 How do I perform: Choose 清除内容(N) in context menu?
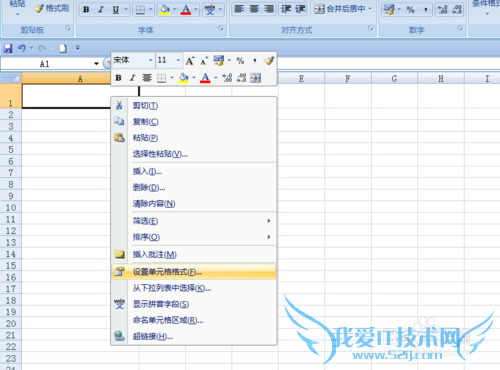194,203
